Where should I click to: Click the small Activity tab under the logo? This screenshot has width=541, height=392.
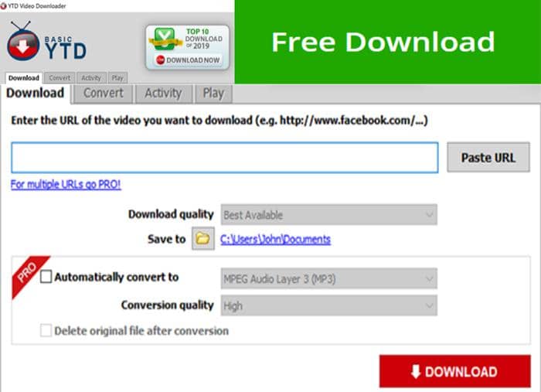pyautogui.click(x=91, y=78)
